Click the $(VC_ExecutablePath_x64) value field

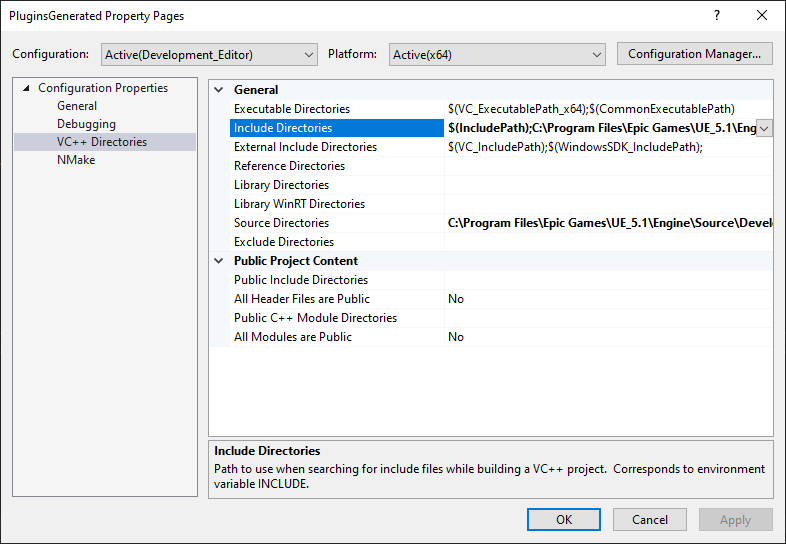click(x=608, y=109)
